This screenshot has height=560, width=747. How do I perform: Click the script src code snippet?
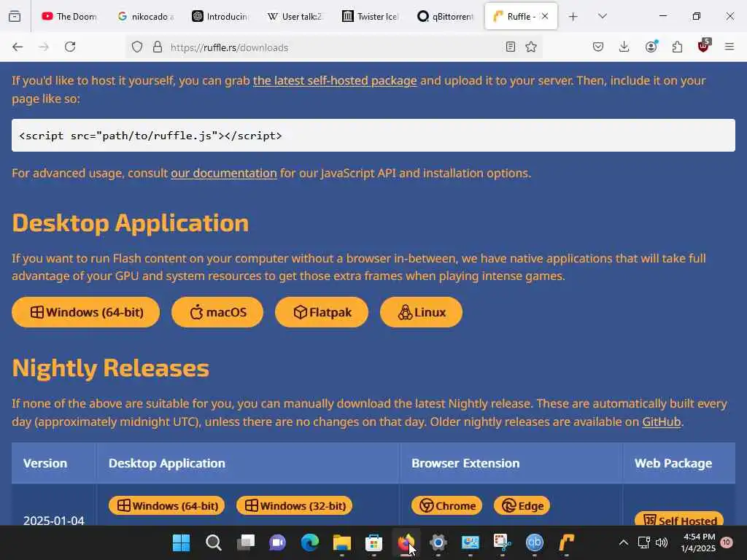[x=373, y=135]
